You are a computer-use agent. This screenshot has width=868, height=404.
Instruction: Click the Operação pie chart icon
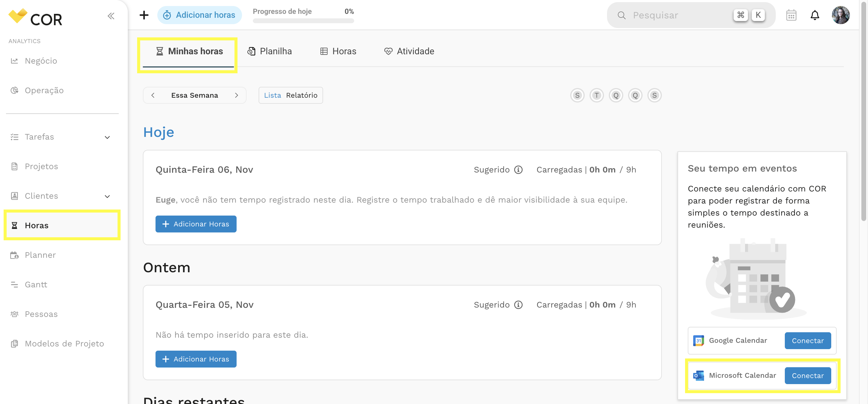click(x=14, y=90)
